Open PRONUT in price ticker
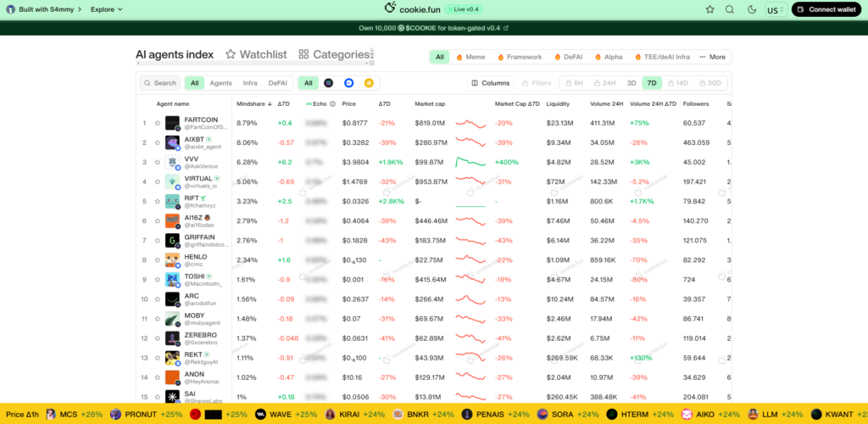 [x=147, y=414]
